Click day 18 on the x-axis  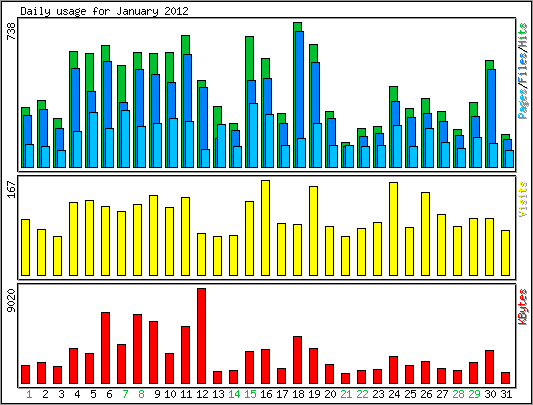coord(298,394)
